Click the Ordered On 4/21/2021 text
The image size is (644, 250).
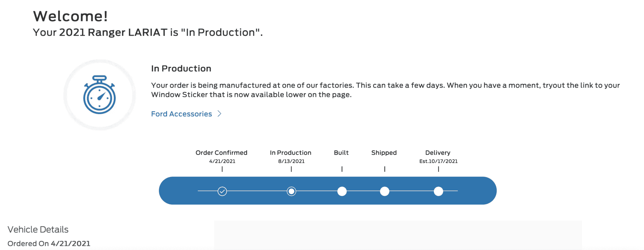pyautogui.click(x=49, y=244)
